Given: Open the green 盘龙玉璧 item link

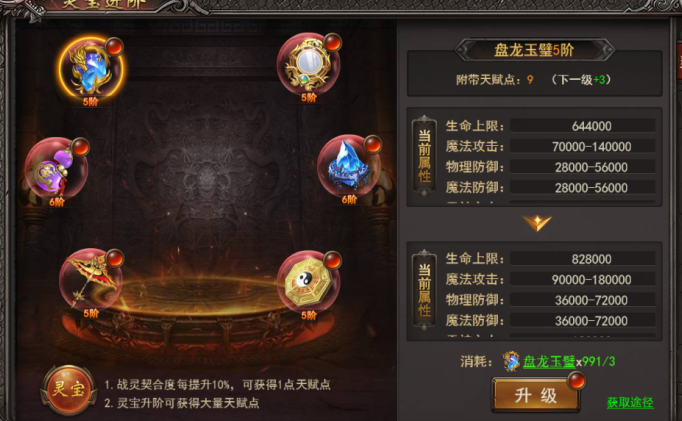Looking at the screenshot, I should (x=549, y=361).
